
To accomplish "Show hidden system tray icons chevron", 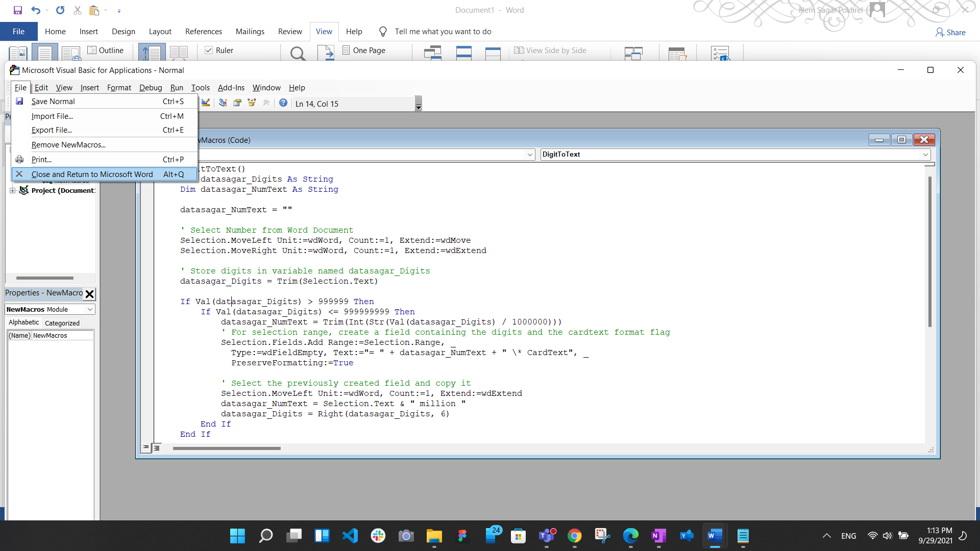I will [x=827, y=536].
